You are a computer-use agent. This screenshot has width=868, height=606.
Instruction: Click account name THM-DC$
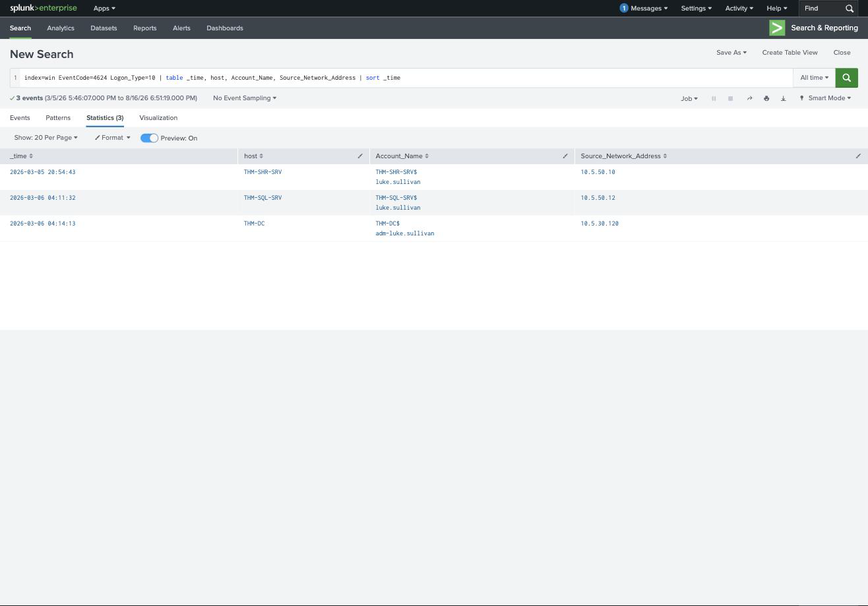(x=388, y=224)
